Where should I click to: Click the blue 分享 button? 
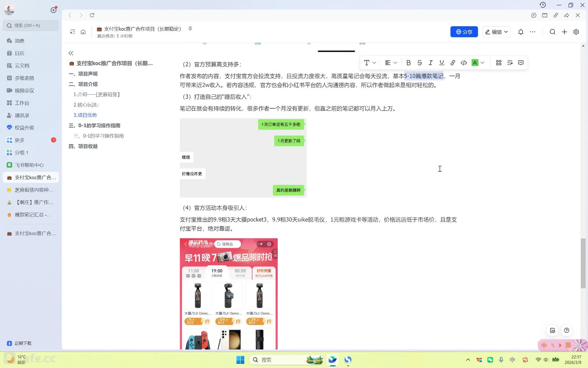[x=464, y=32]
